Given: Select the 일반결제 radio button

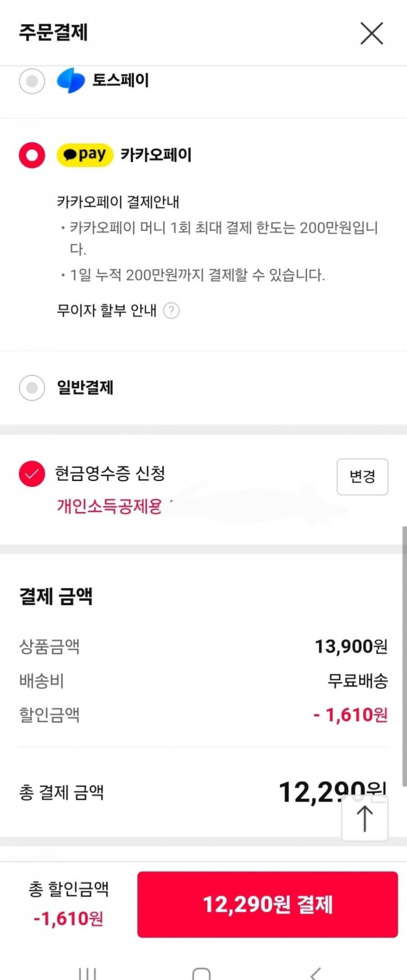Looking at the screenshot, I should pos(32,388).
